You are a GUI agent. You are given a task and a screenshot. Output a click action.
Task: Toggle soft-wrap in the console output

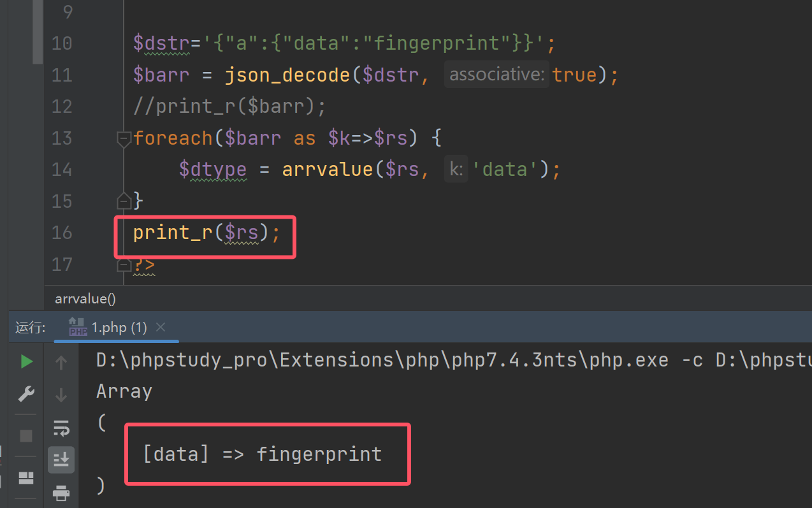point(61,428)
